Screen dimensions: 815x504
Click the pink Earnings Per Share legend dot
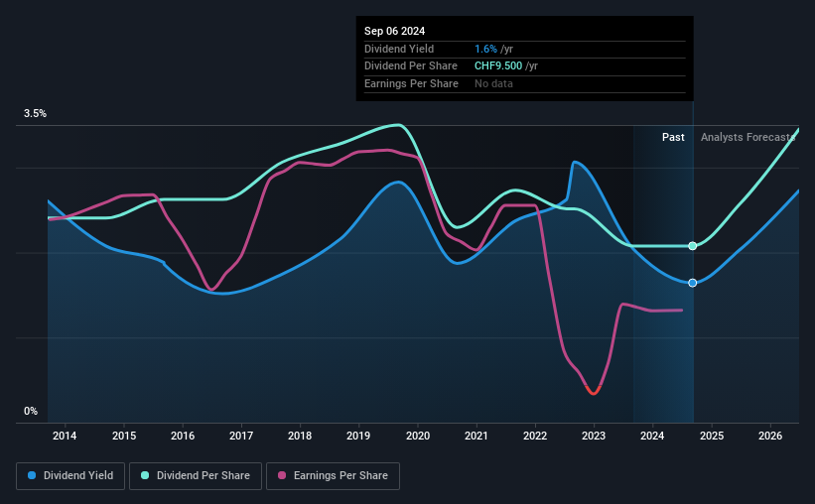tap(282, 475)
